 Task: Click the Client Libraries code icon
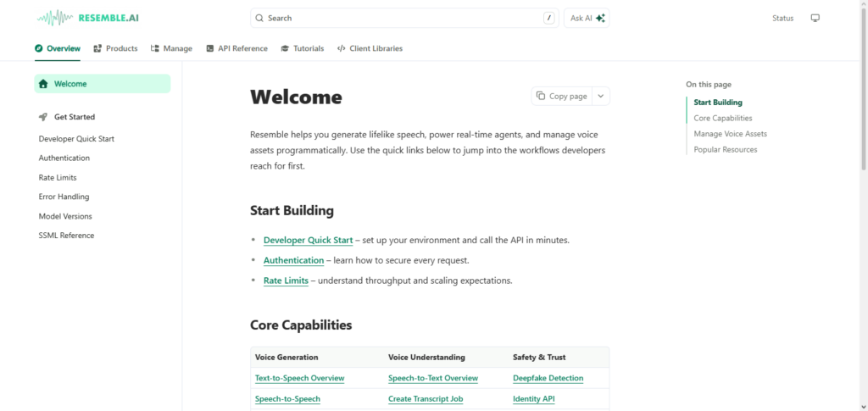coord(342,48)
